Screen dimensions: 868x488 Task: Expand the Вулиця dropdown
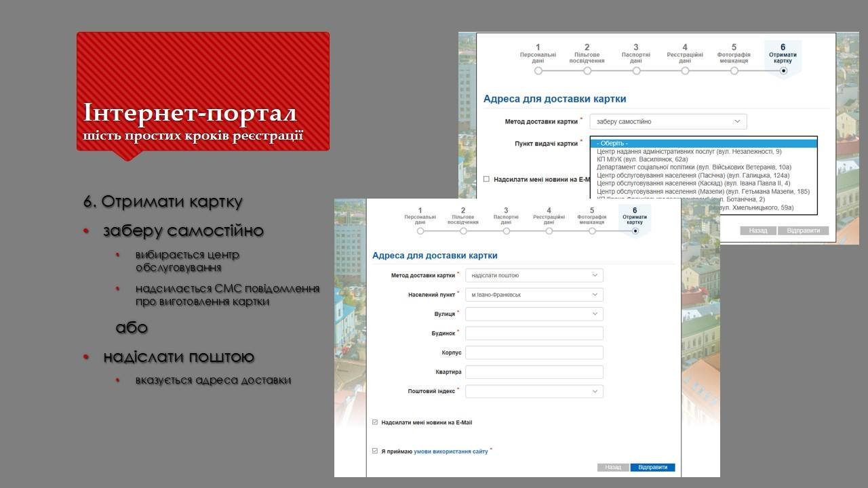534,314
